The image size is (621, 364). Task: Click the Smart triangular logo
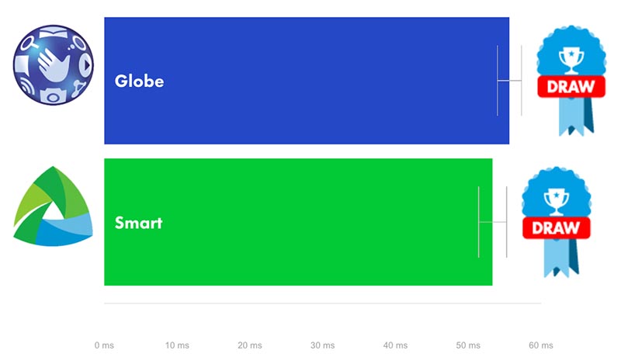[53, 206]
